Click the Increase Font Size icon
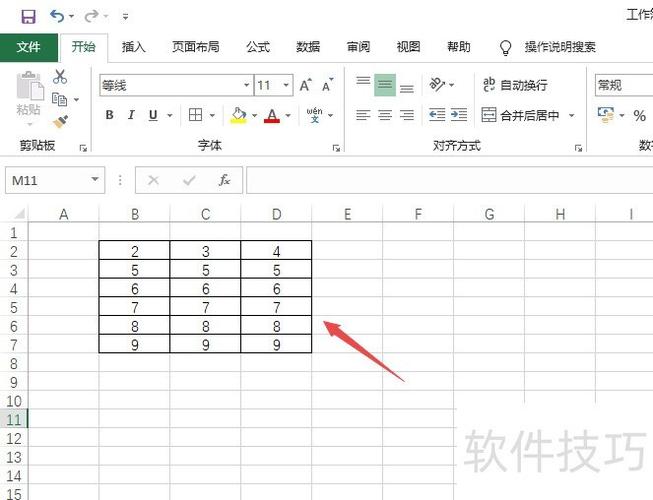653x500 pixels. [306, 85]
